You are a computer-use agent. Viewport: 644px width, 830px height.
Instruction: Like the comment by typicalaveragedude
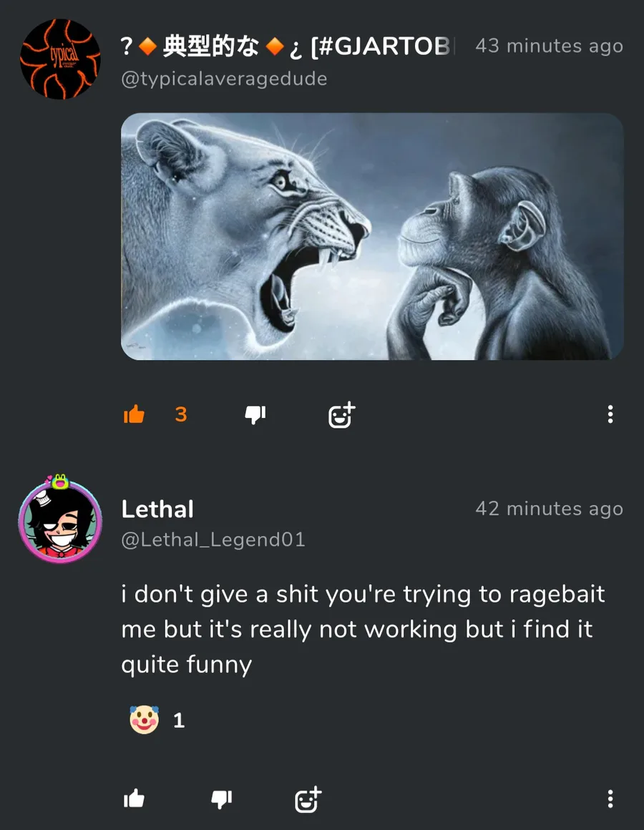tap(134, 414)
